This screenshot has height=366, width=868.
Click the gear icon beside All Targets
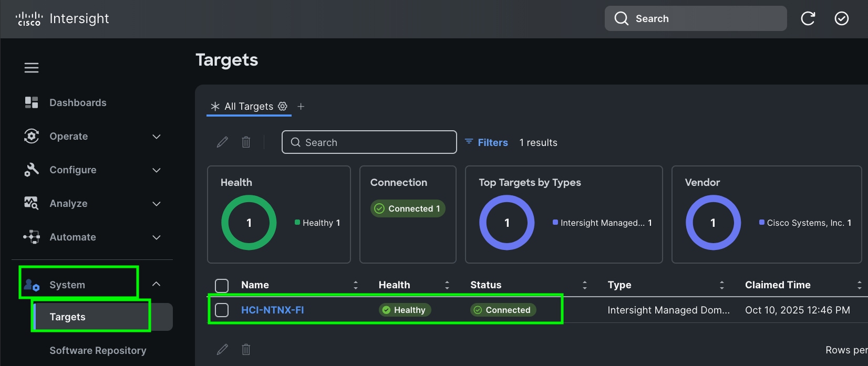point(283,106)
